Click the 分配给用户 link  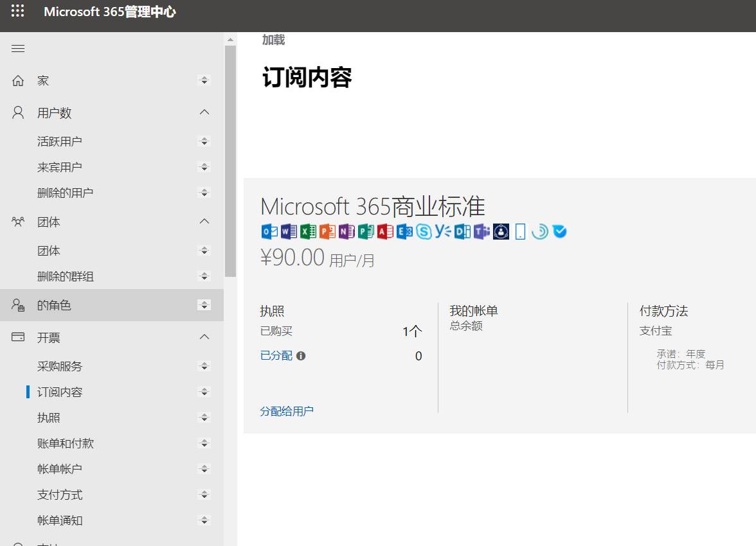(287, 411)
